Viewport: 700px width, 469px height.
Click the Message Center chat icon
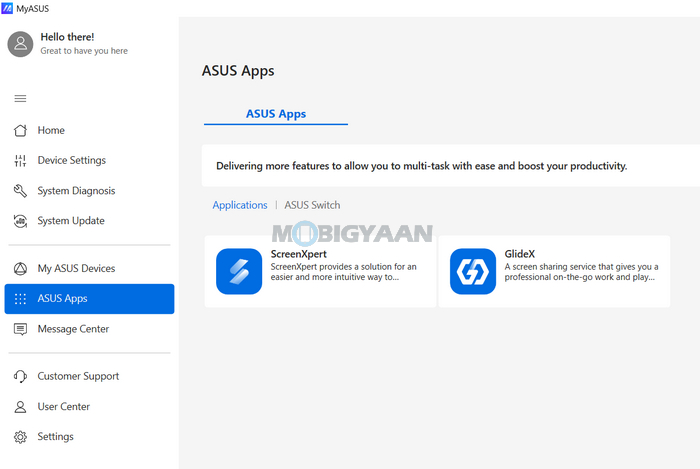pyautogui.click(x=20, y=329)
